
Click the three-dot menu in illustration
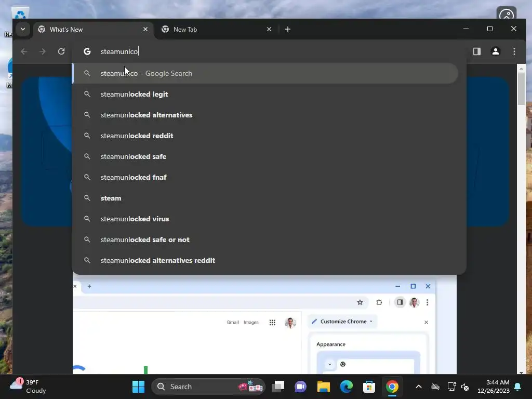[427, 302]
